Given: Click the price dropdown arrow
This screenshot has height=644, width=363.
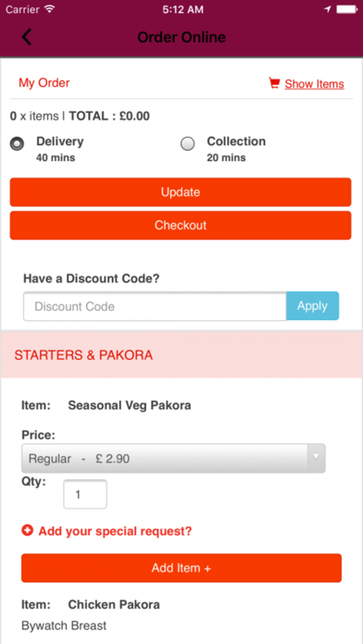Looking at the screenshot, I should pos(316,457).
